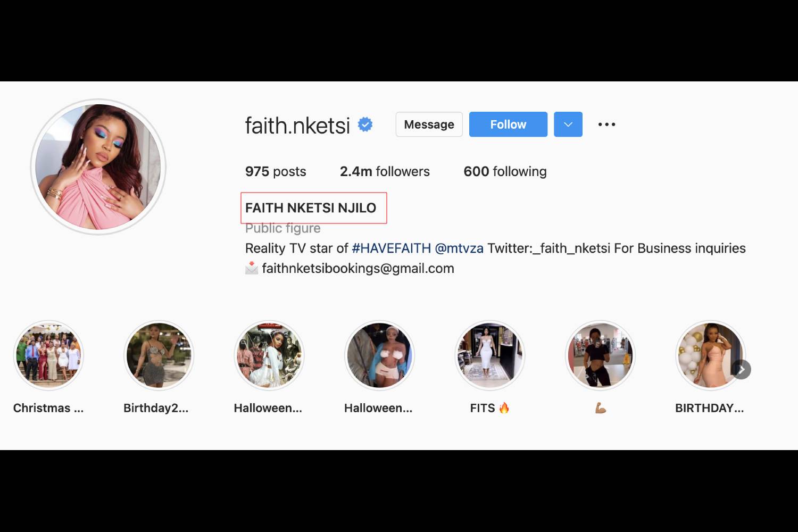Viewport: 798px width, 532px height.
Task: View the 600 following list
Action: click(x=505, y=171)
